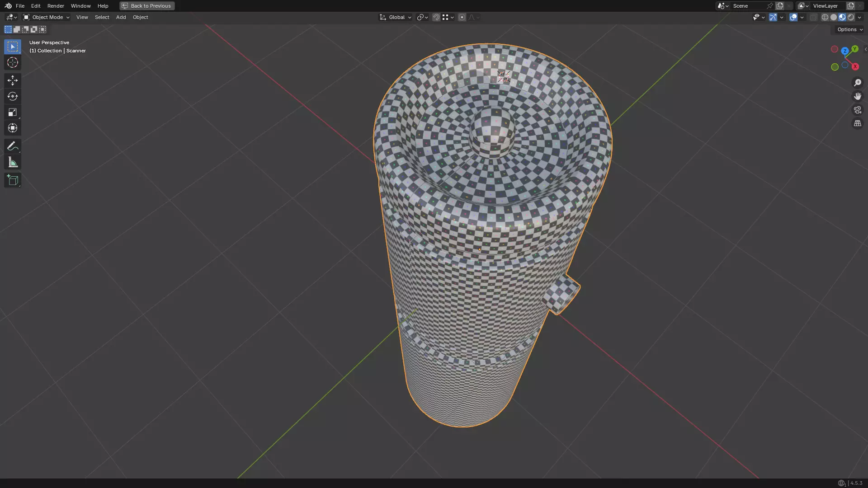Toggle perspective/orthographic grid view icon
This screenshot has width=868, height=488.
pos(857,123)
